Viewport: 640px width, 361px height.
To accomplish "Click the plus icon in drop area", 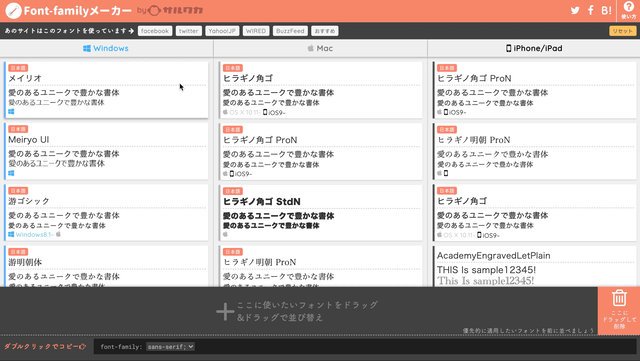I will [x=225, y=312].
